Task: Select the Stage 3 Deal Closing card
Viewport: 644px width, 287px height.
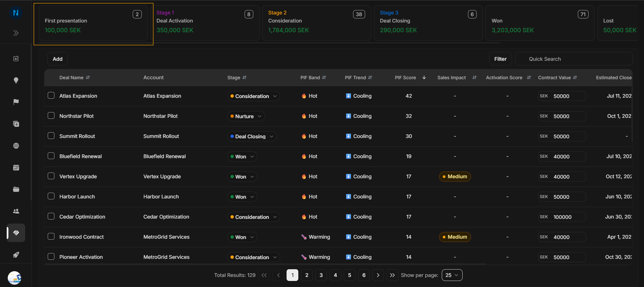Action: point(428,23)
